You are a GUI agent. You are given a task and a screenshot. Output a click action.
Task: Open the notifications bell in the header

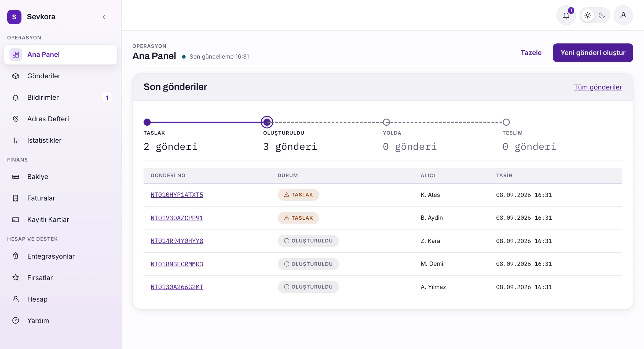pyautogui.click(x=566, y=15)
